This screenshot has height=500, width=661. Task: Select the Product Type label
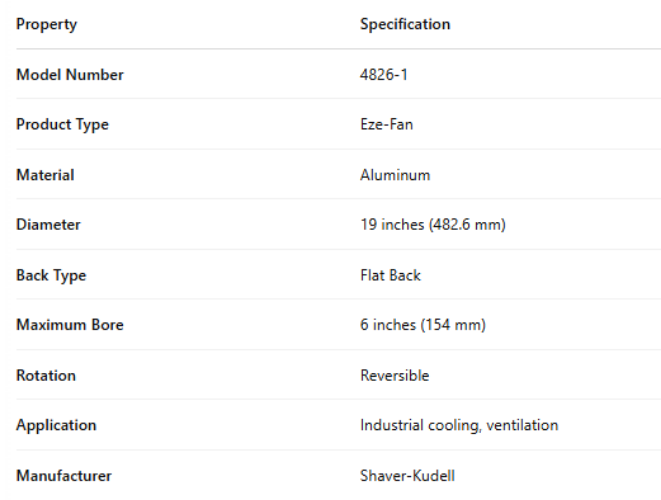pyautogui.click(x=62, y=125)
